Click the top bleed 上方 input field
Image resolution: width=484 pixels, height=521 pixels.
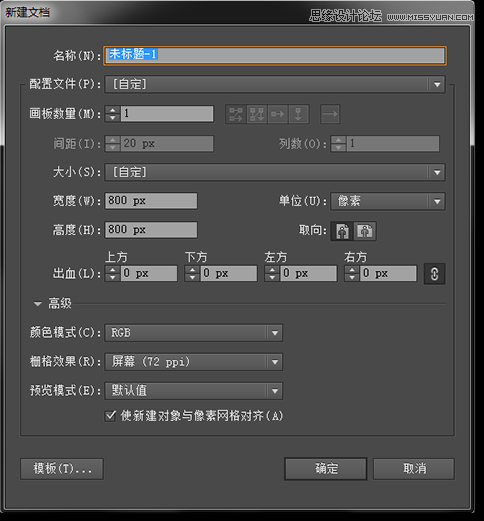[x=149, y=274]
